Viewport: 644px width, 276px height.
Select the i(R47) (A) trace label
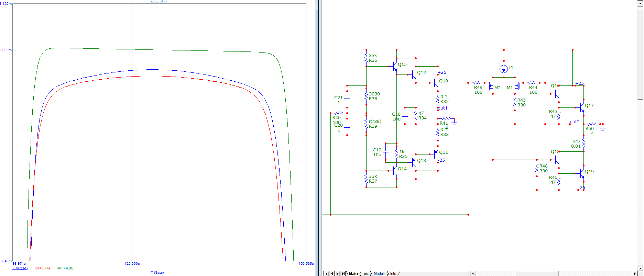(x=20, y=268)
